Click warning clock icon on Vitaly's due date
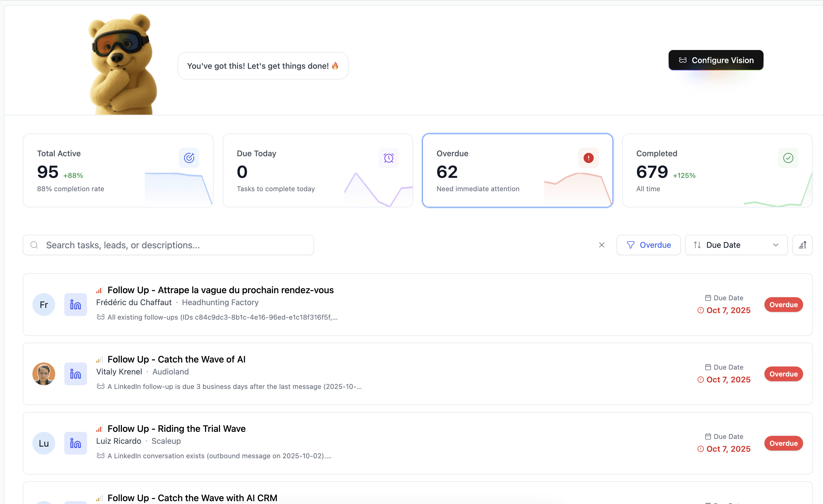This screenshot has height=504, width=823. pyautogui.click(x=700, y=380)
